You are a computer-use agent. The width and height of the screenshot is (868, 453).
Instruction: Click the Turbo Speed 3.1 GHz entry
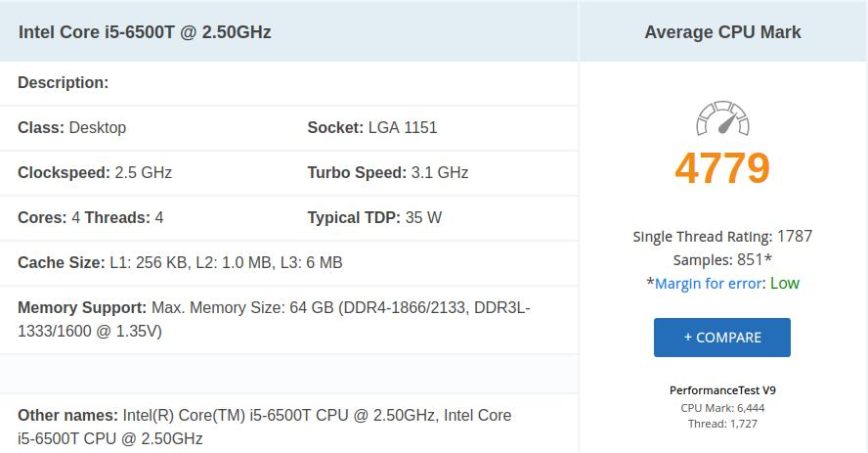click(x=387, y=173)
